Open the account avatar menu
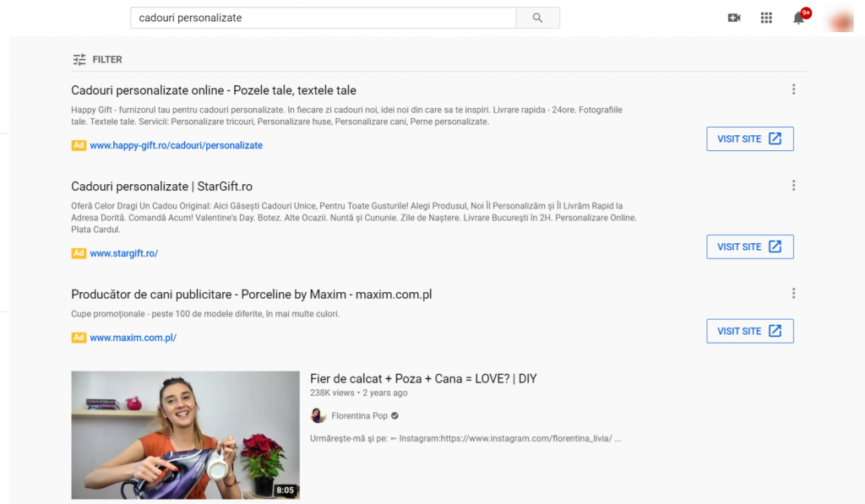 pos(842,20)
